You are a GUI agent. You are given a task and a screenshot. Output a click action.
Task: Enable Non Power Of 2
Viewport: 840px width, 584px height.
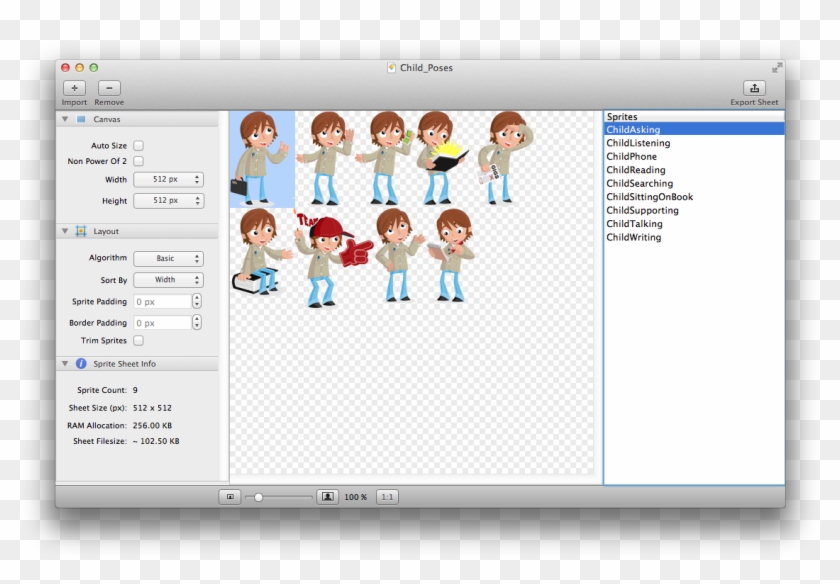tap(137, 161)
